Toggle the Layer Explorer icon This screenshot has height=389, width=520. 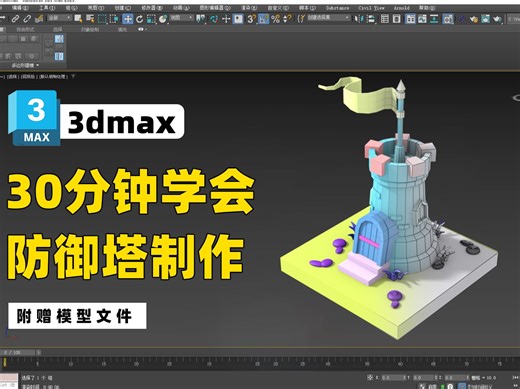397,19
